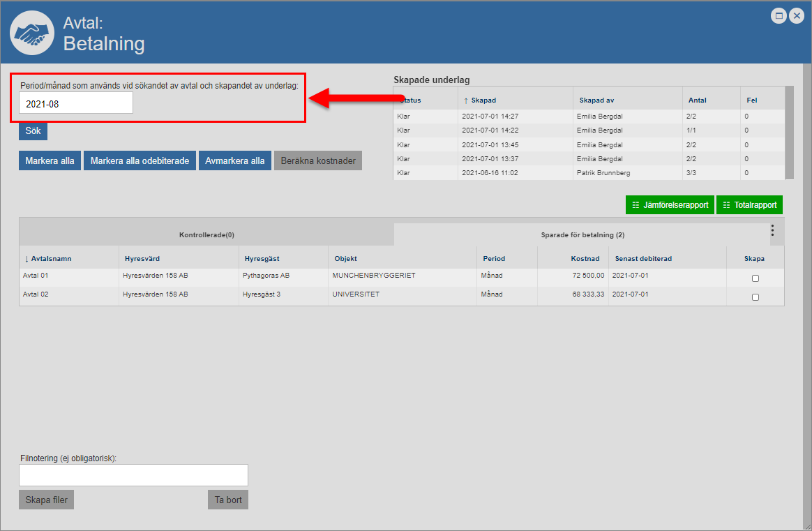812x531 pixels.
Task: Tick the Skapa checkbox for Avtal 02
Action: click(x=755, y=297)
